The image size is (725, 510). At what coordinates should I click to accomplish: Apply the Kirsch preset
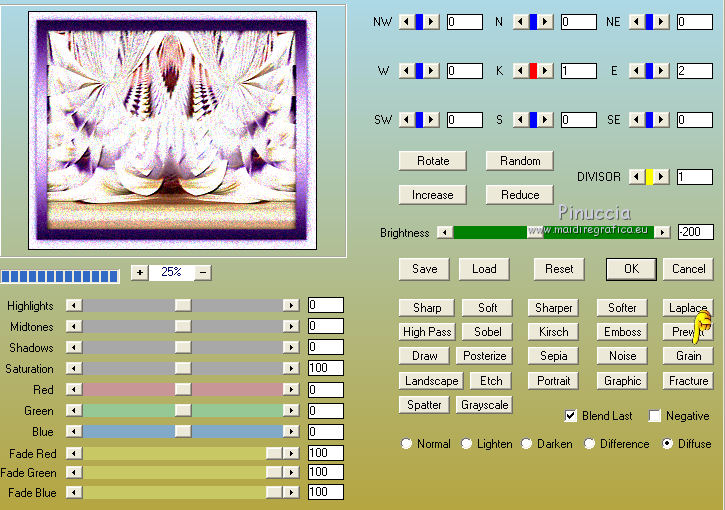(553, 332)
